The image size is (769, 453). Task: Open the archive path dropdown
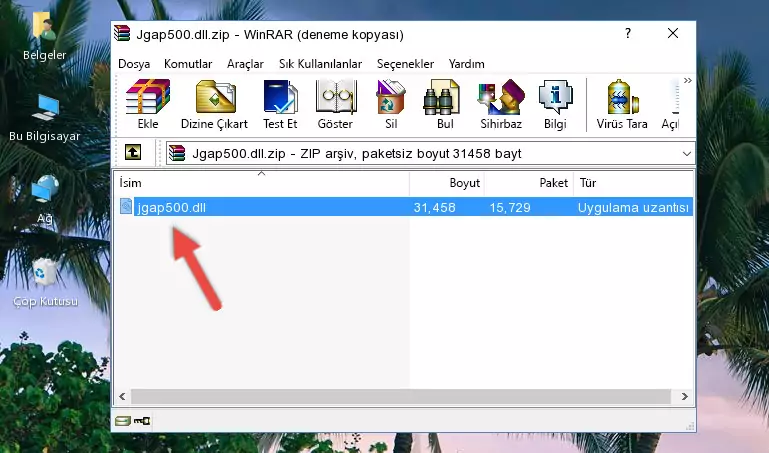pos(687,153)
